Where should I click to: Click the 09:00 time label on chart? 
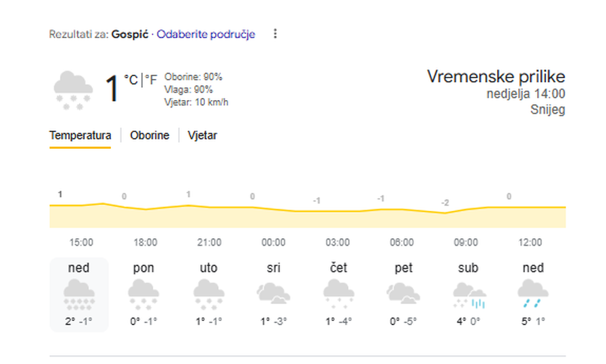(466, 242)
